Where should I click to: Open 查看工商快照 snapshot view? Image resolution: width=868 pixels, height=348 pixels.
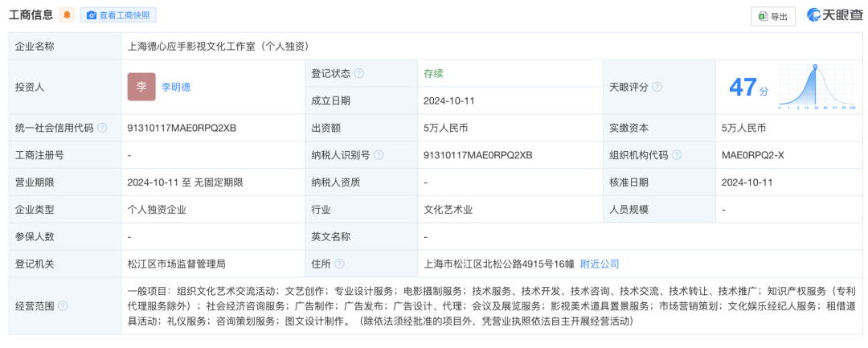coord(117,14)
